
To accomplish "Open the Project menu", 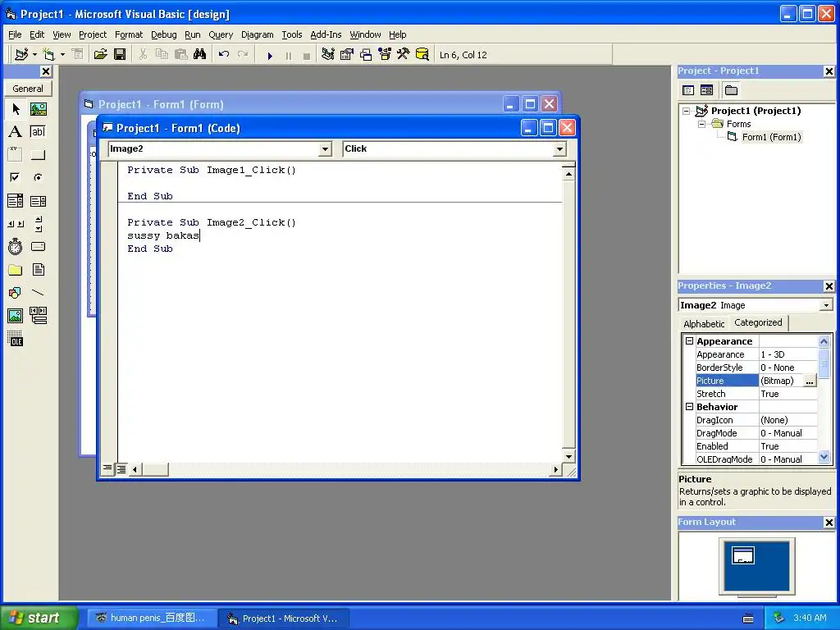I will click(93, 34).
